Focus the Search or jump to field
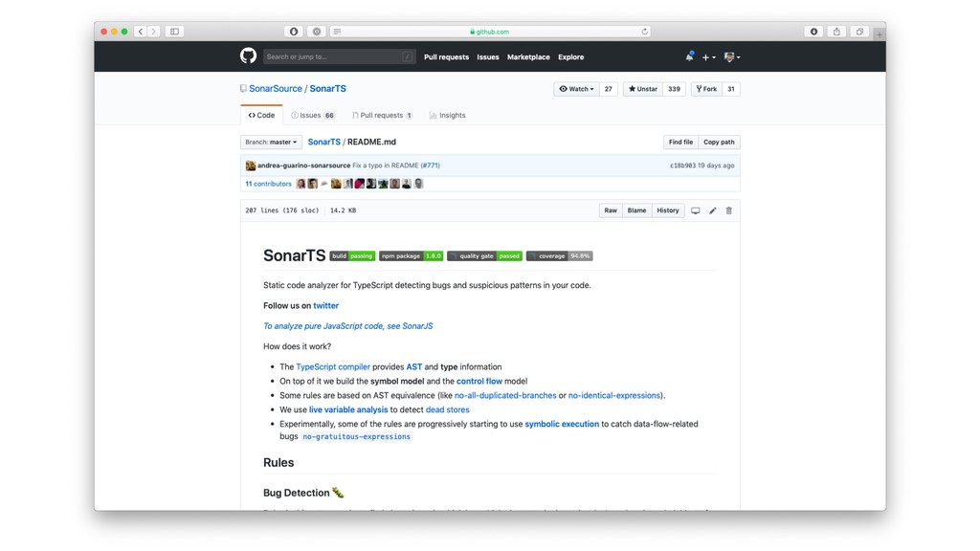Viewport: 980px width, 551px height. pos(339,56)
